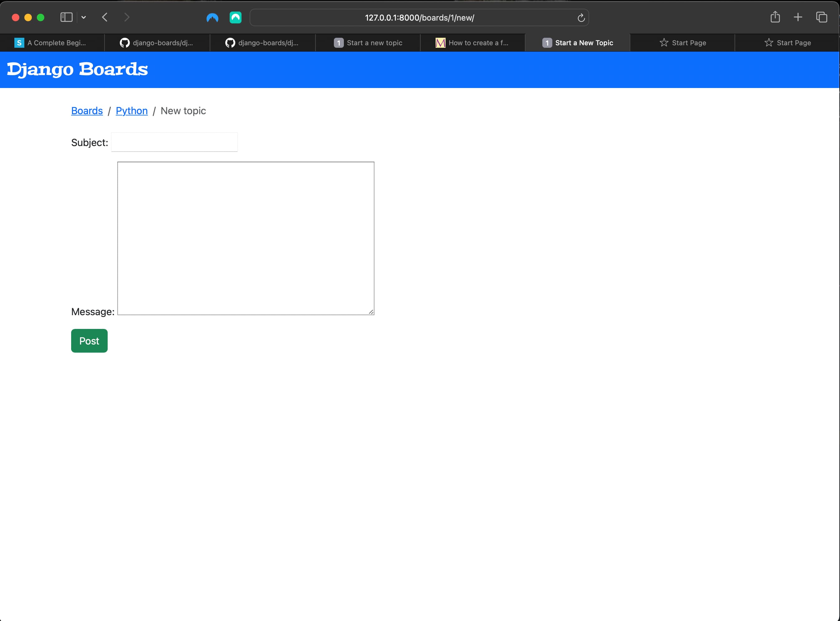Add a new tab with plus icon
The image size is (840, 621).
click(798, 17)
